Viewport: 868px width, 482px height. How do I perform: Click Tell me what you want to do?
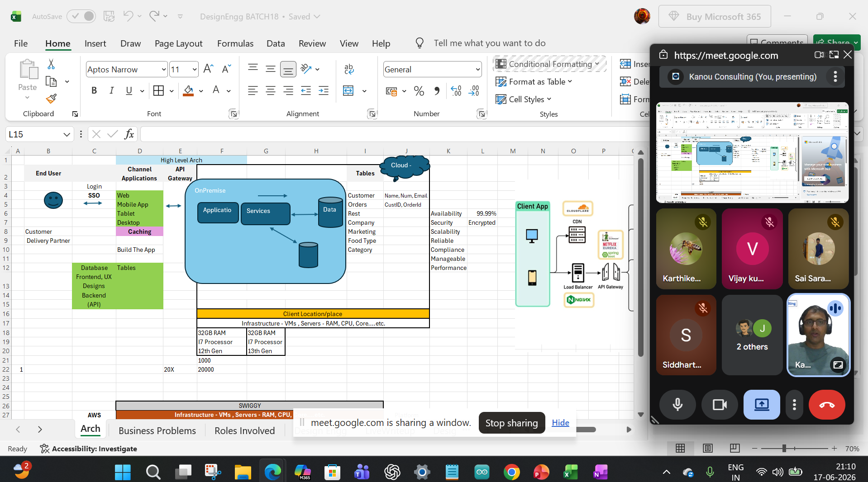(490, 43)
